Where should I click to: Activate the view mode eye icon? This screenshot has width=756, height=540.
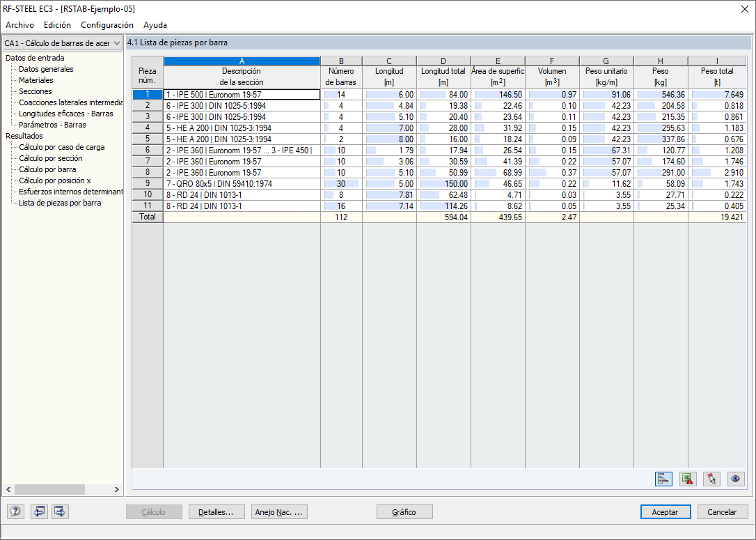coord(736,479)
